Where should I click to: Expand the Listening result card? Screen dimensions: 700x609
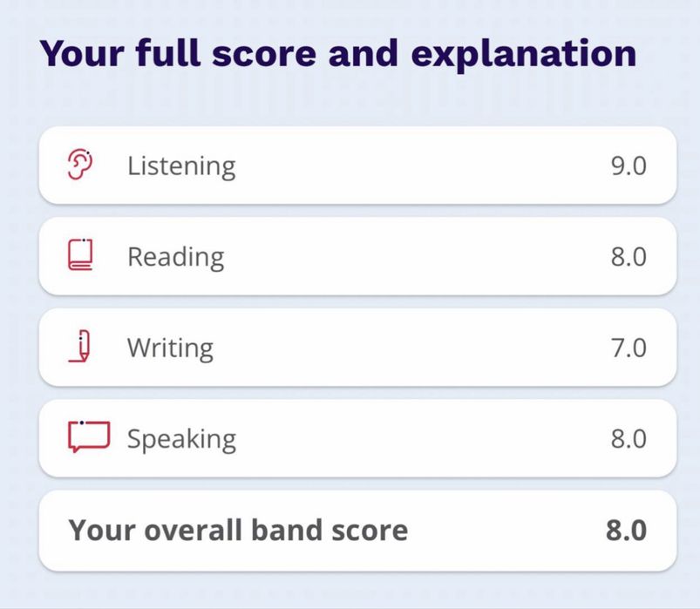coord(392,166)
